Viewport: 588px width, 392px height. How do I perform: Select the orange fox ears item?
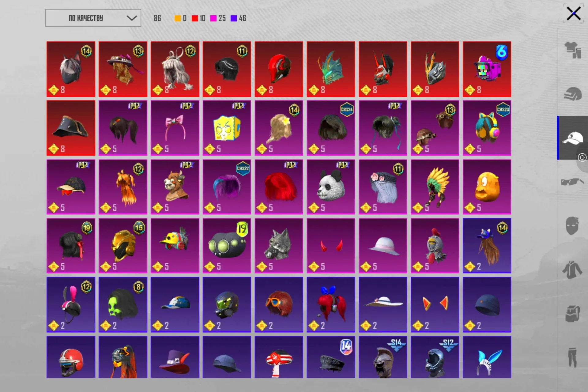tap(435, 305)
